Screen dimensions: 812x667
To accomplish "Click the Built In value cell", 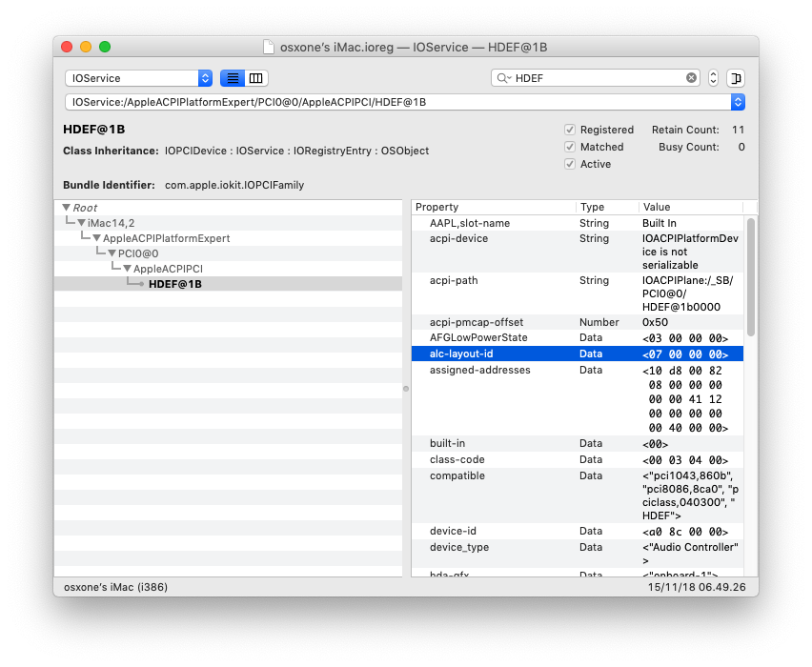I will coord(660,223).
